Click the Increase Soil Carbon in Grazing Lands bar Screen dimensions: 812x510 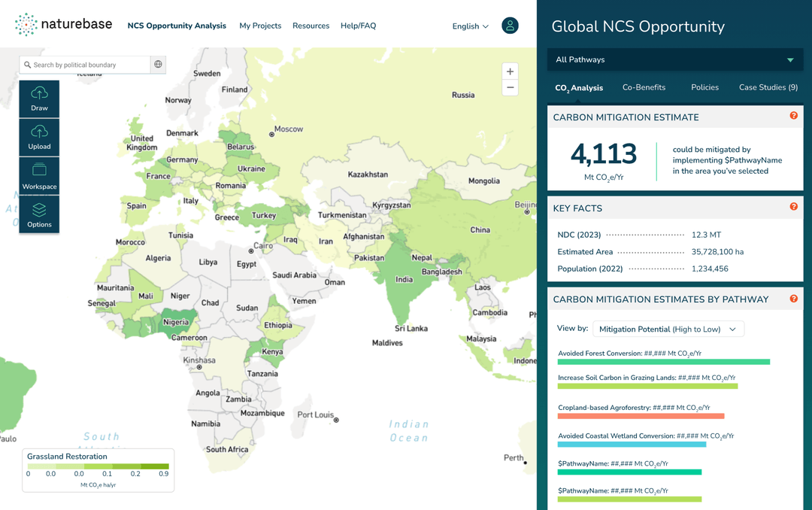pos(647,386)
